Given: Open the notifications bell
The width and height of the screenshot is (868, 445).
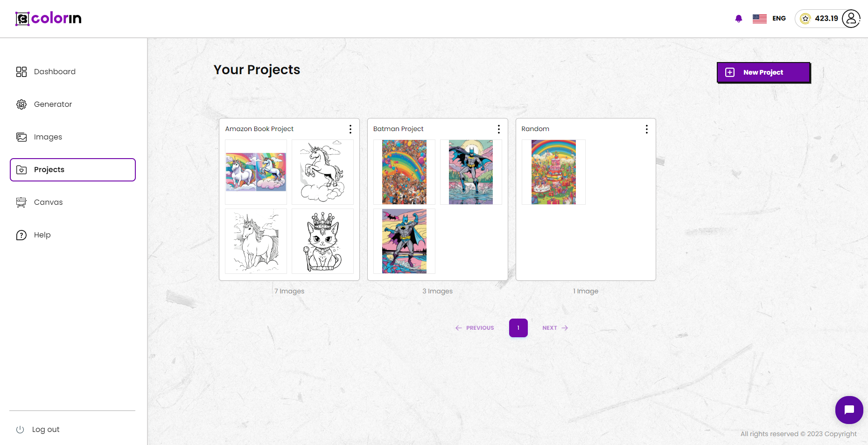Looking at the screenshot, I should click(738, 19).
